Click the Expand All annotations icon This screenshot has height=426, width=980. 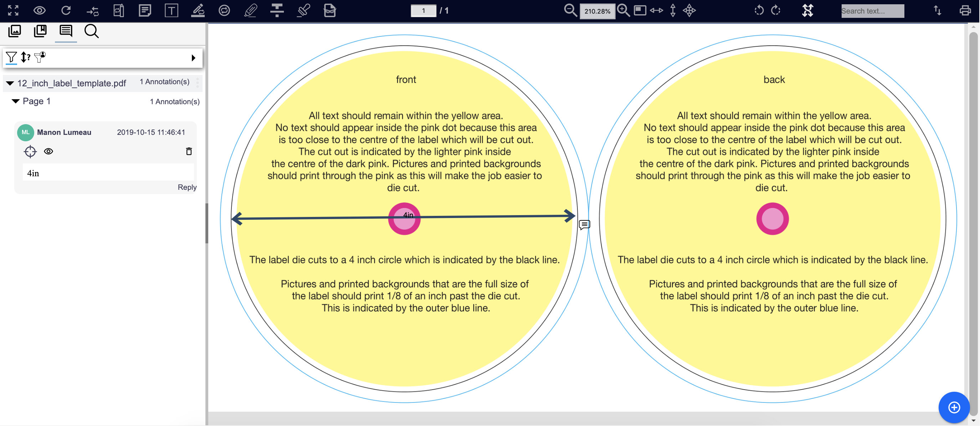point(194,57)
